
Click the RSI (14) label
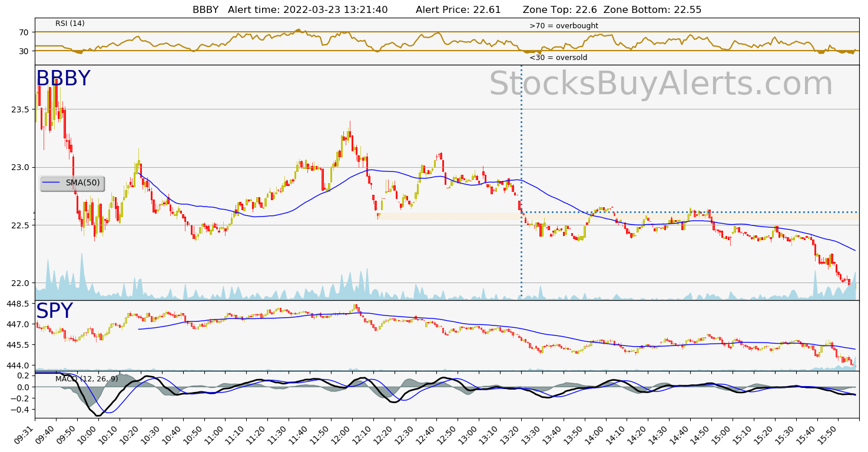click(x=70, y=24)
